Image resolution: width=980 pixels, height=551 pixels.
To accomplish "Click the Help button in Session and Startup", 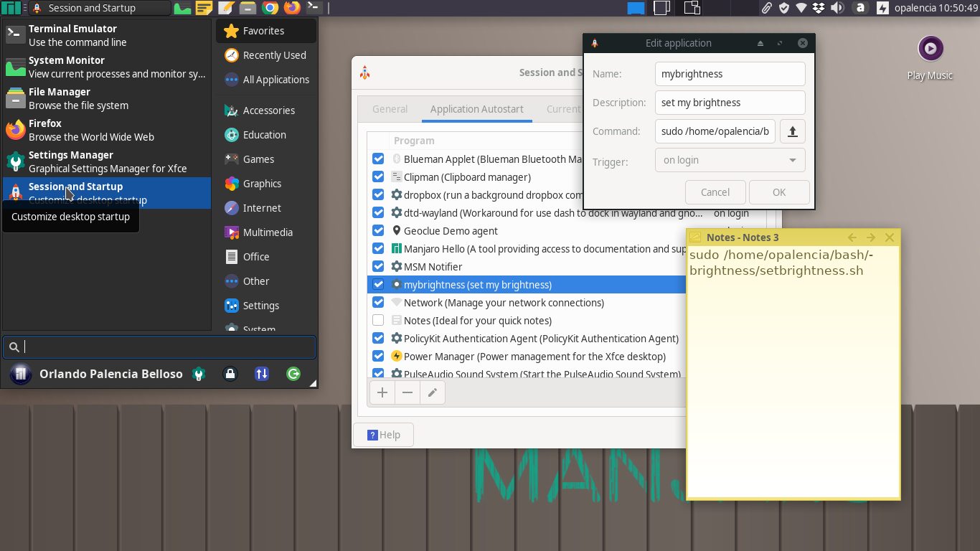I will [x=383, y=435].
